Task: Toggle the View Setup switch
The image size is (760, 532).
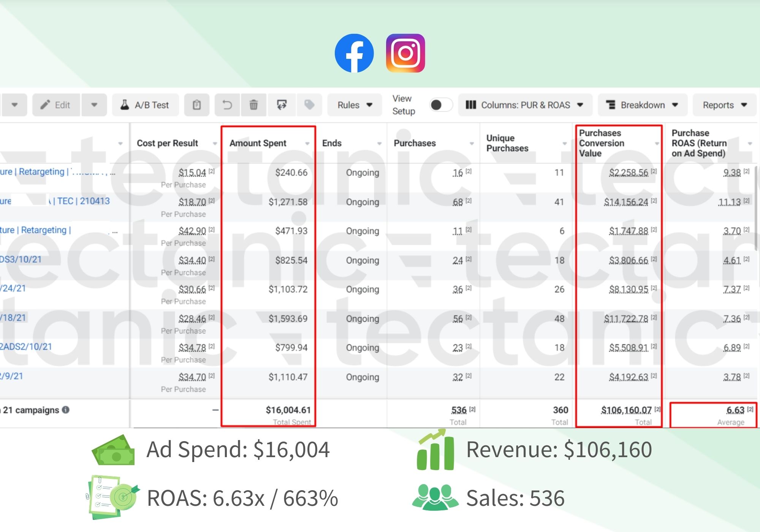Action: 441,105
